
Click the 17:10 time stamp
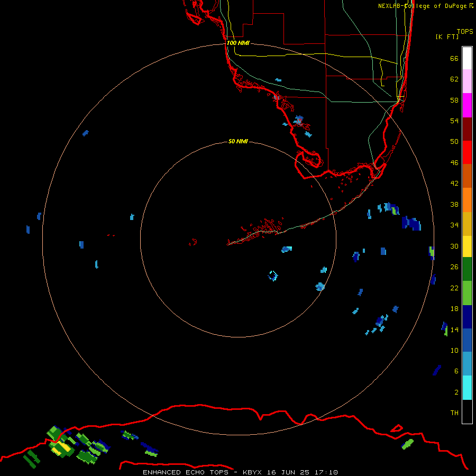coord(326,472)
